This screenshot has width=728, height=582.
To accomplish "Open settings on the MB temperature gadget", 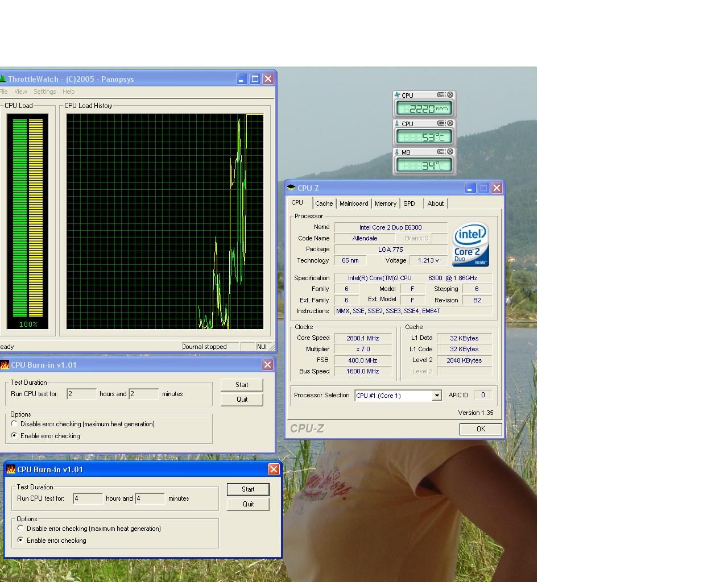I will tap(441, 152).
